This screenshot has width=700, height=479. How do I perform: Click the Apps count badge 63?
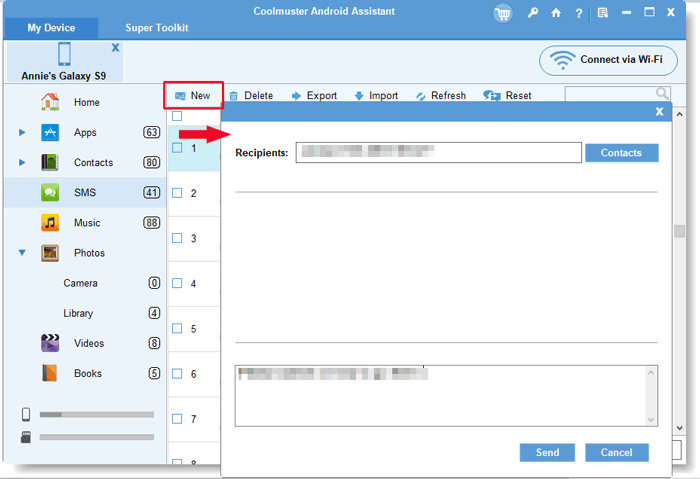tap(152, 132)
